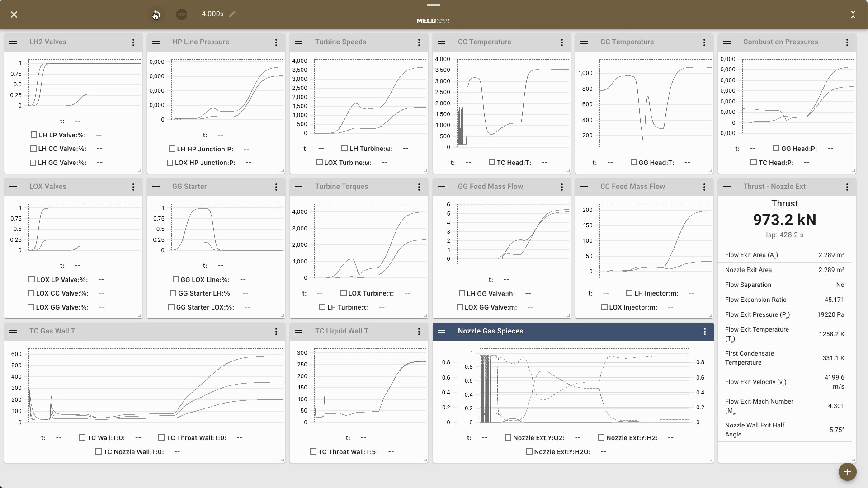Enable the LH LP Valve:% checkbox
This screenshot has width=868, height=488.
click(34, 135)
